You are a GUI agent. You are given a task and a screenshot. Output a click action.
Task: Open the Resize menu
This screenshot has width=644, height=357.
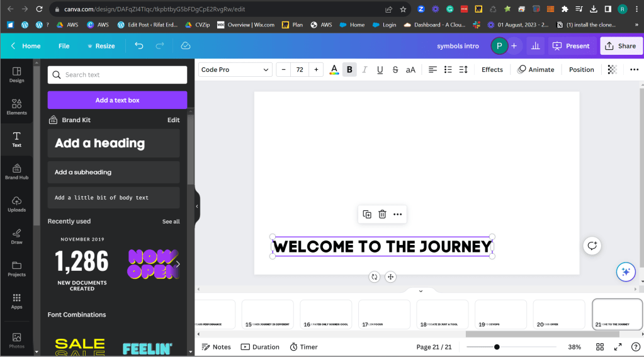101,46
